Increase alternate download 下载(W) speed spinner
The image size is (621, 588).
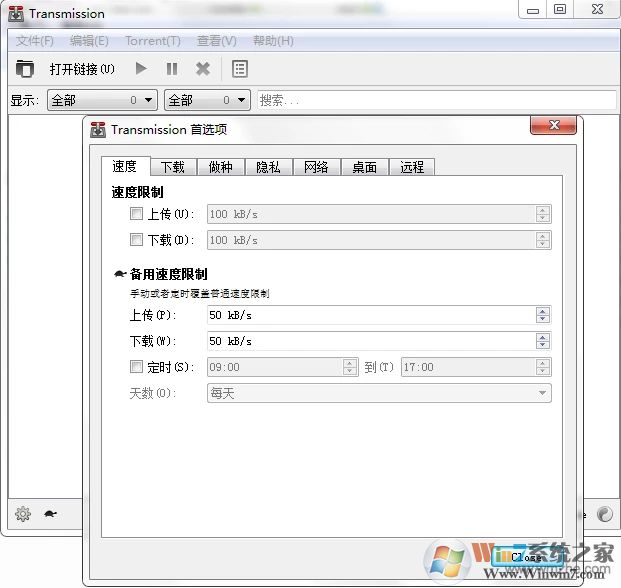[543, 337]
